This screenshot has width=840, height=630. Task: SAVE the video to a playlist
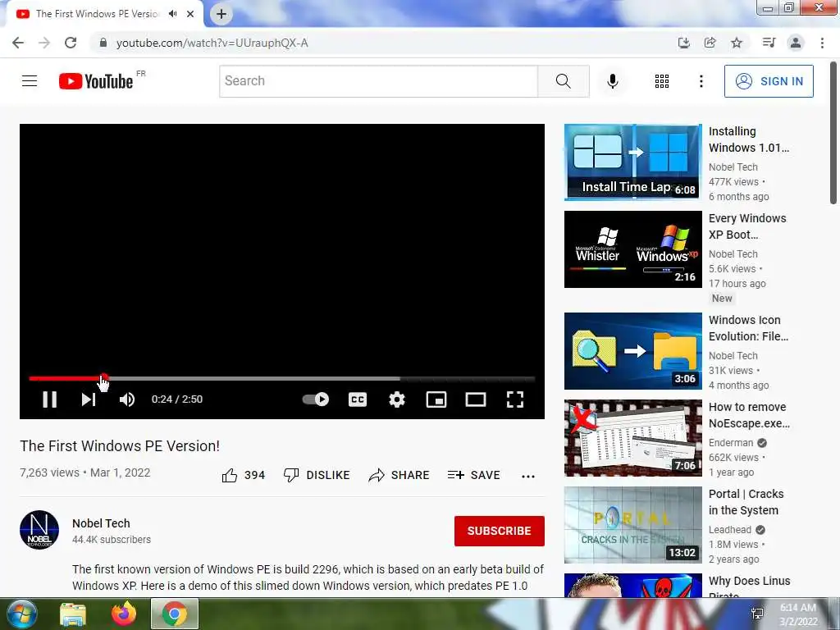(x=473, y=475)
